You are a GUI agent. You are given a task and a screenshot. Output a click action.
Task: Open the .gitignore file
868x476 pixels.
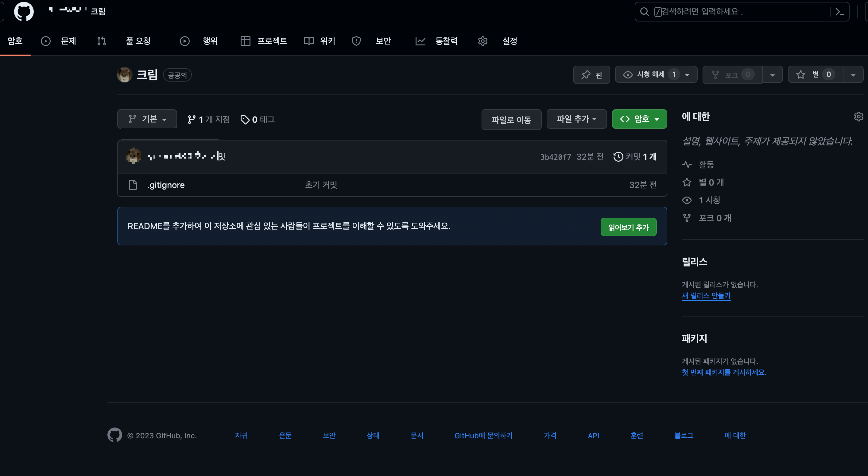[x=166, y=185]
